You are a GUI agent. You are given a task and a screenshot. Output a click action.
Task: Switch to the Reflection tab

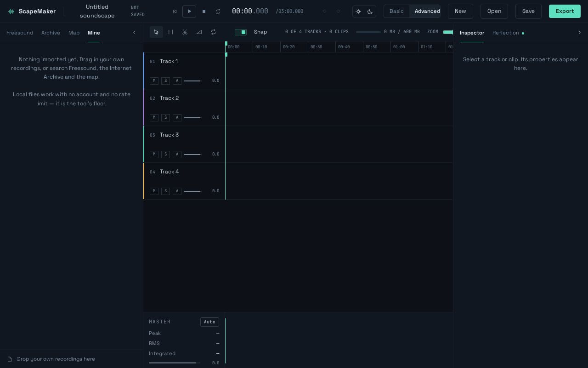[x=508, y=33]
